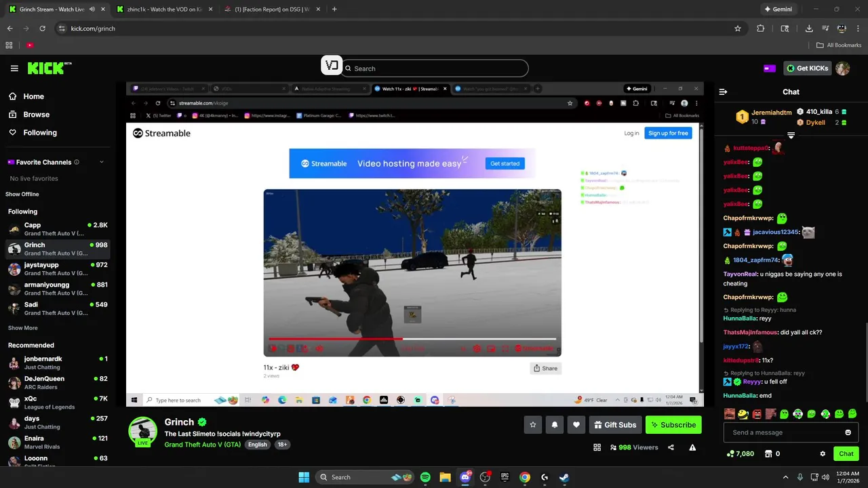Open the Chrome apps grid shortcut

pos(9,45)
